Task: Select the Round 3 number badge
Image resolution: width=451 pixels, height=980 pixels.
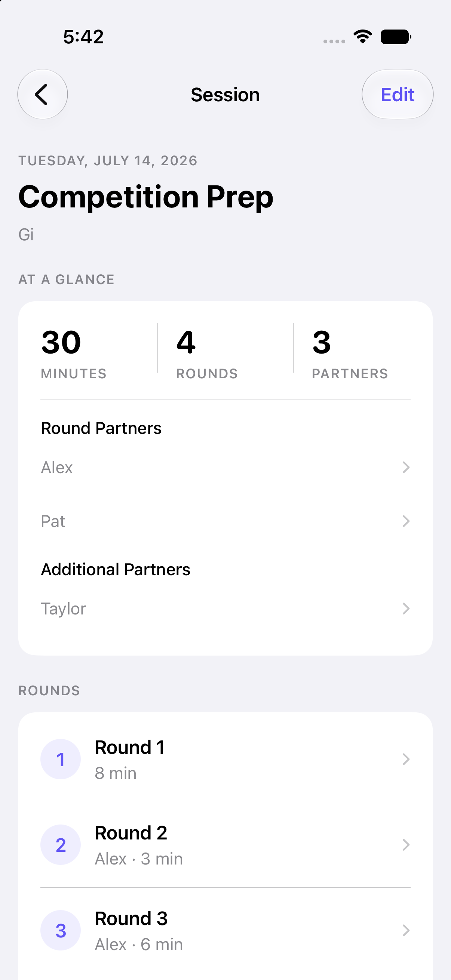Action: pos(61,930)
